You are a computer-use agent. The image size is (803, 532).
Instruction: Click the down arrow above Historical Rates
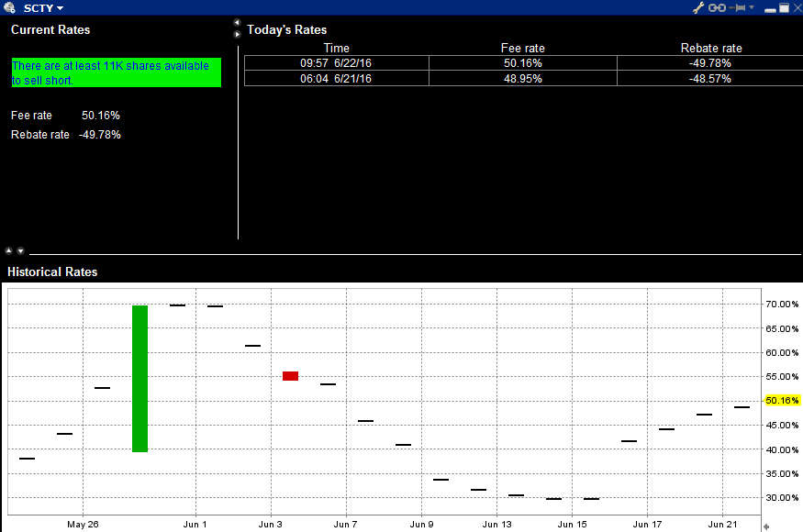pos(20,251)
